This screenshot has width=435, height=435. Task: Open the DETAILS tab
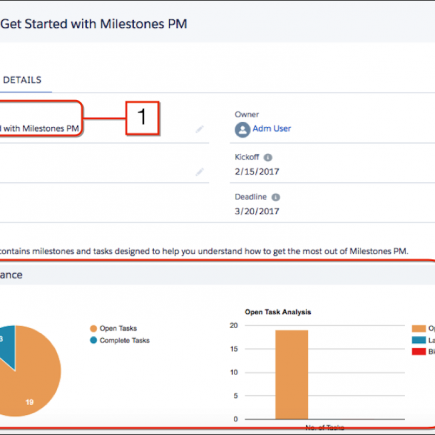point(22,80)
